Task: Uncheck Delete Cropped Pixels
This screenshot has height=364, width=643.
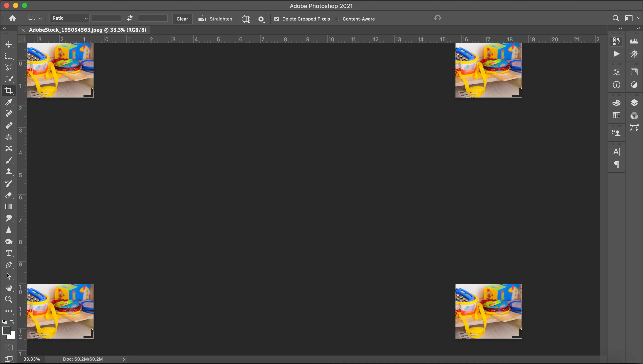Action: point(276,19)
